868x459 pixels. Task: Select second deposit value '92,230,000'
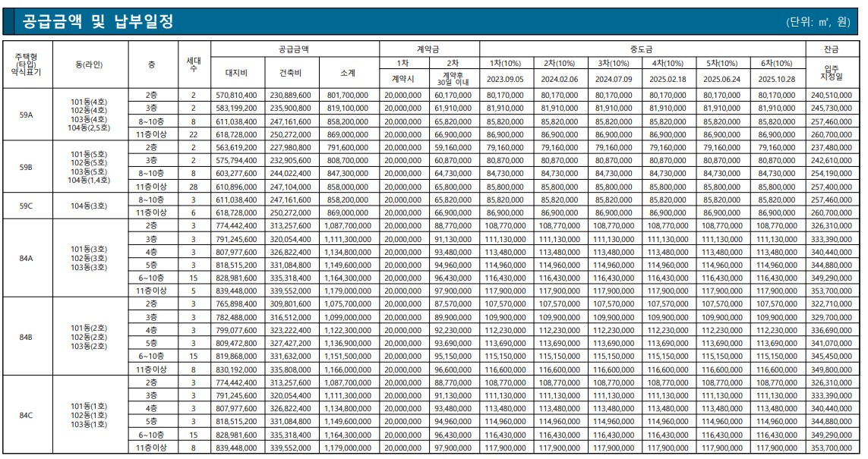click(x=453, y=330)
